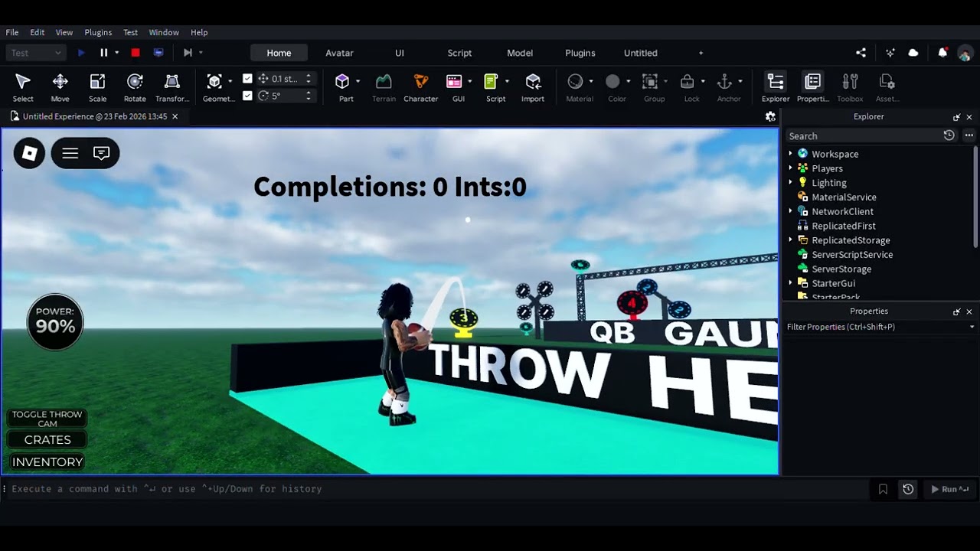Expand the Workspace tree node
The height and width of the screenshot is (551, 980).
(x=790, y=154)
